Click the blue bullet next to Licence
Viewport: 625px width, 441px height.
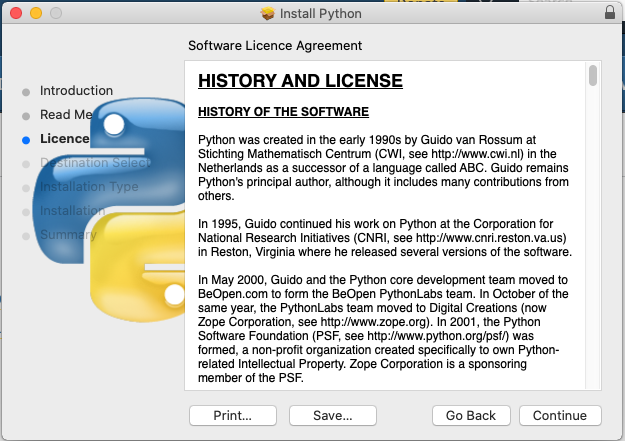[26, 140]
